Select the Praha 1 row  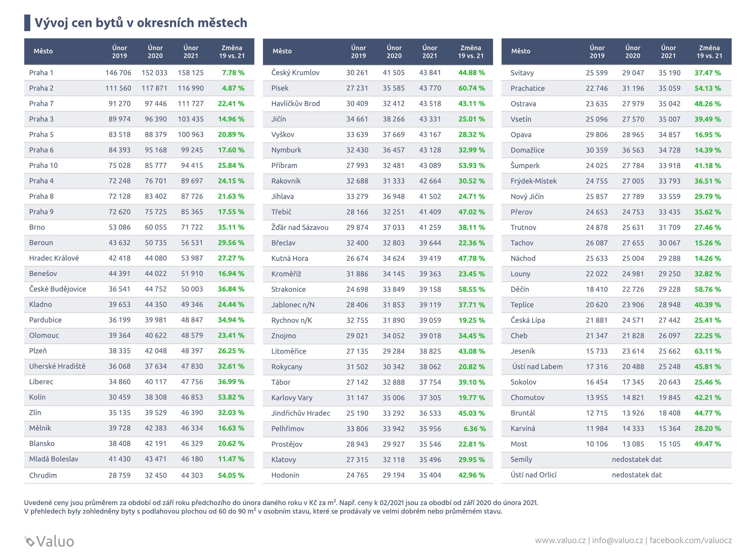coord(139,73)
